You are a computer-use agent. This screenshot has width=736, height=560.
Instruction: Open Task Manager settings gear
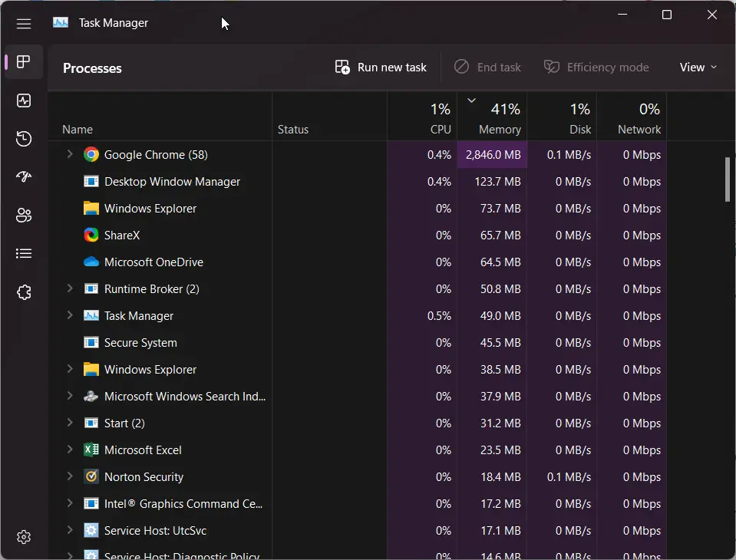coord(24,537)
